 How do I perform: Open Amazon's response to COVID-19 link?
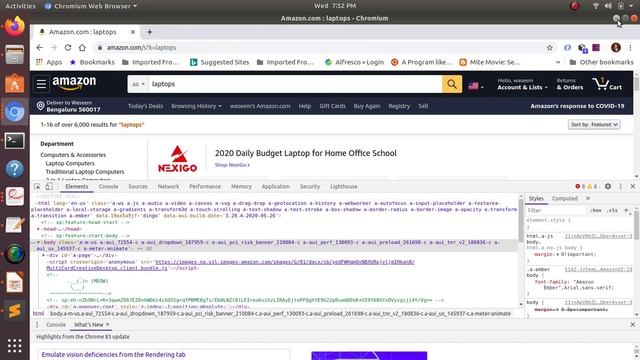[577, 106]
